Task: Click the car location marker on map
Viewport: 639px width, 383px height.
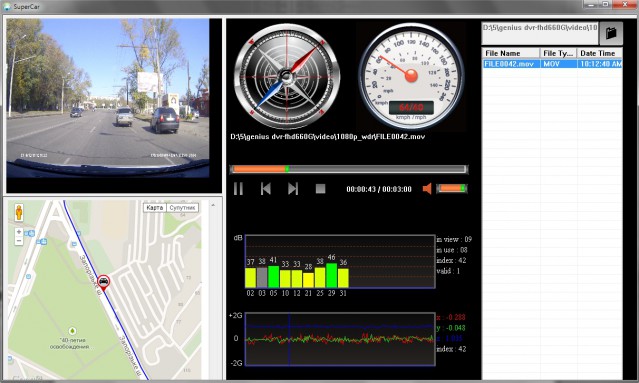Action: pyautogui.click(x=104, y=282)
